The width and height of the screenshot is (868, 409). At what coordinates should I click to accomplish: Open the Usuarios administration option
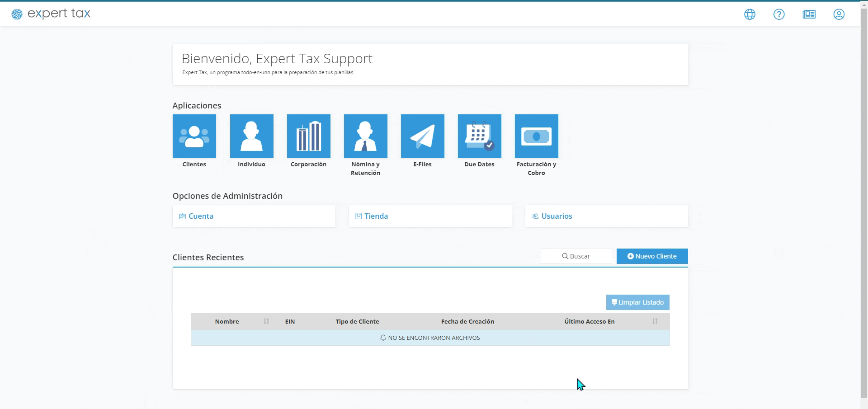click(607, 216)
